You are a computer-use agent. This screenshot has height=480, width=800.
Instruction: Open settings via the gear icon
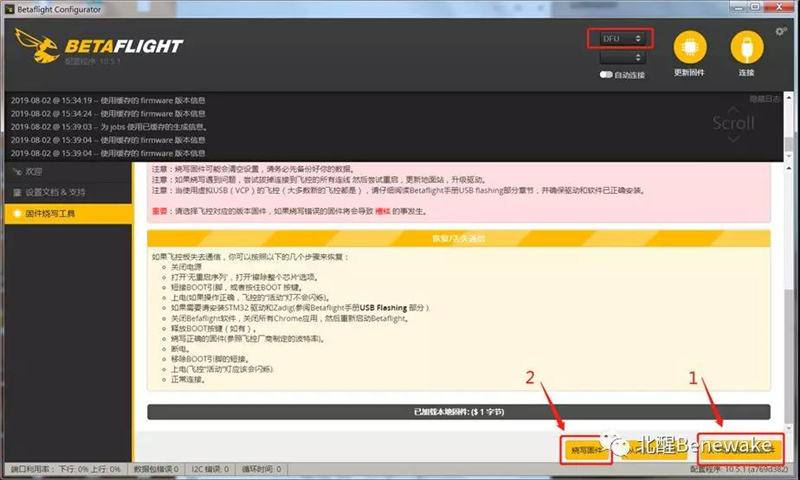click(x=781, y=31)
